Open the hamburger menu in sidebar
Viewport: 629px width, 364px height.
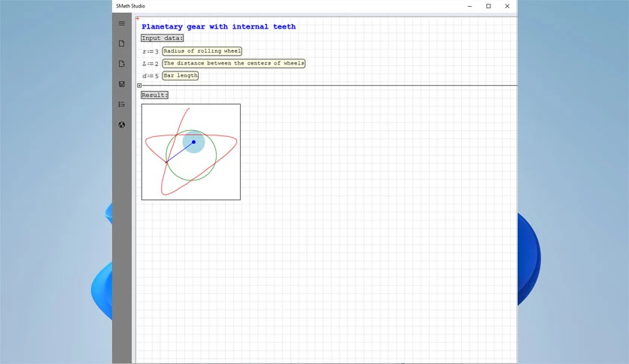click(122, 23)
